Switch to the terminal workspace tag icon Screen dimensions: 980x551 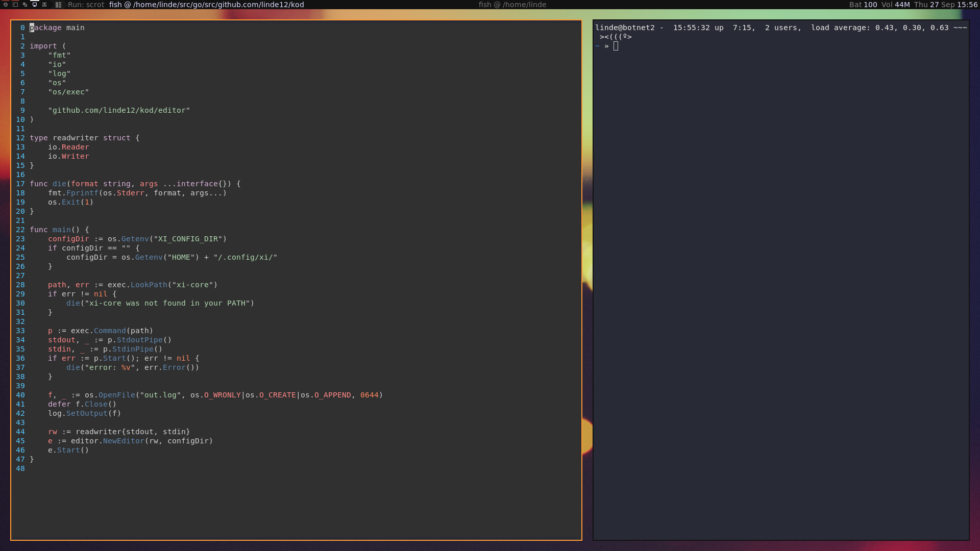click(x=15, y=5)
